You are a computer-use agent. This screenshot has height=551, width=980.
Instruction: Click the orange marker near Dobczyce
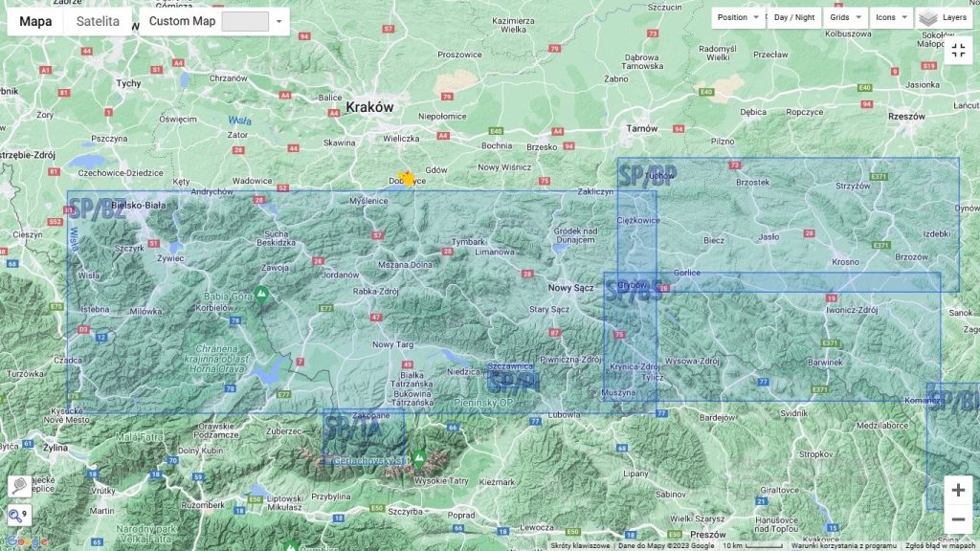pos(407,178)
